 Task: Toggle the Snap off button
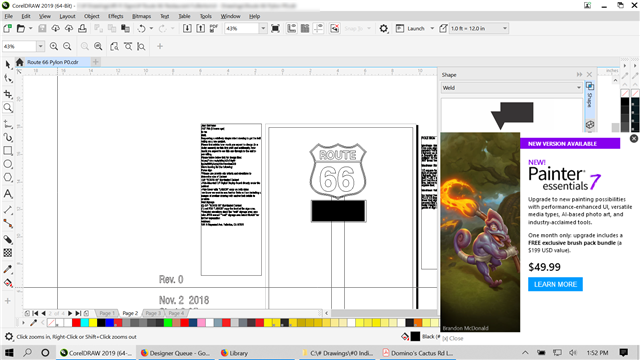(x=334, y=29)
